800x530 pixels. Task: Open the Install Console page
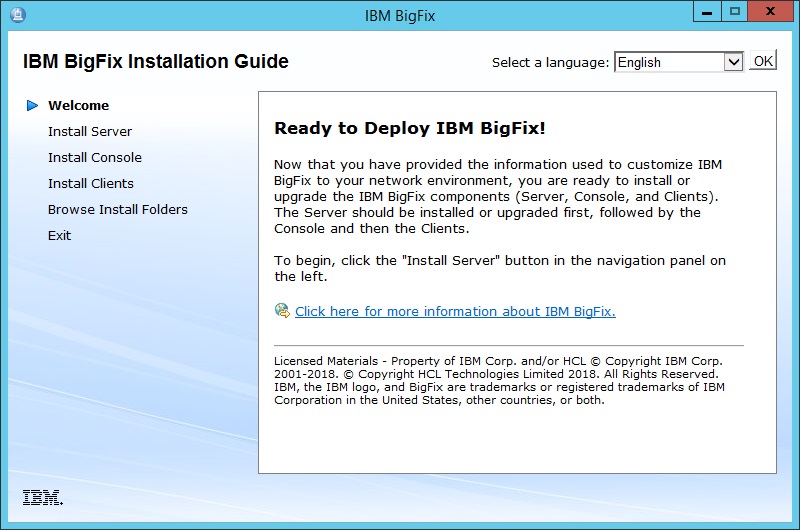95,157
